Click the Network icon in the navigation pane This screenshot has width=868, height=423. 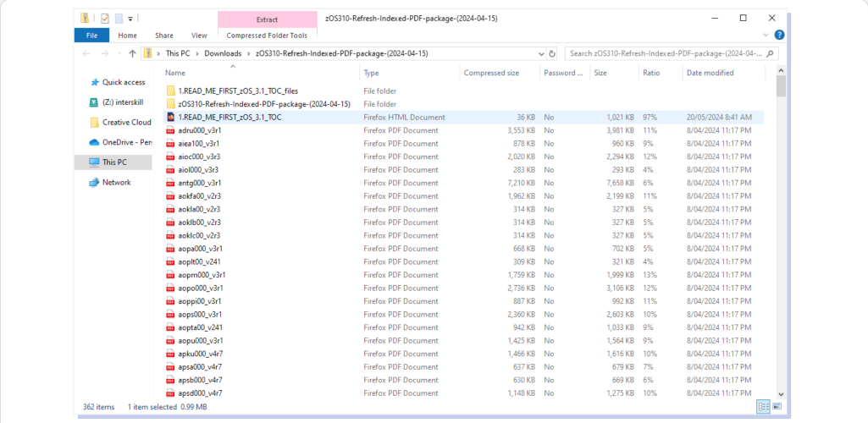[94, 182]
